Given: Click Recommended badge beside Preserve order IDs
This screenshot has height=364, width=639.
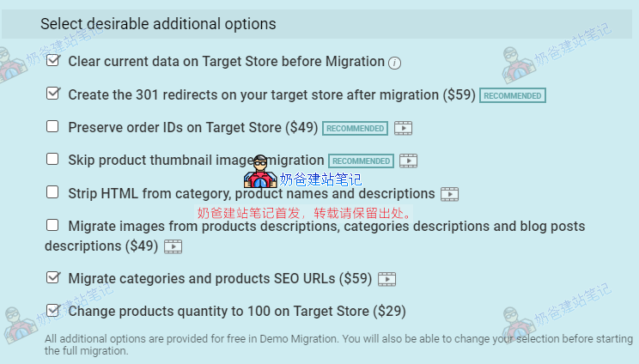Looking at the screenshot, I should tap(356, 128).
